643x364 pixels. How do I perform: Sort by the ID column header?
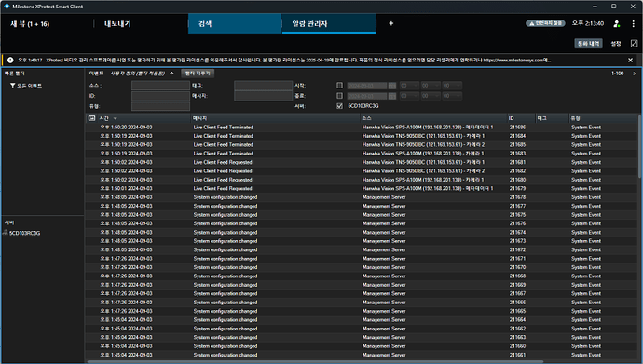pyautogui.click(x=521, y=118)
